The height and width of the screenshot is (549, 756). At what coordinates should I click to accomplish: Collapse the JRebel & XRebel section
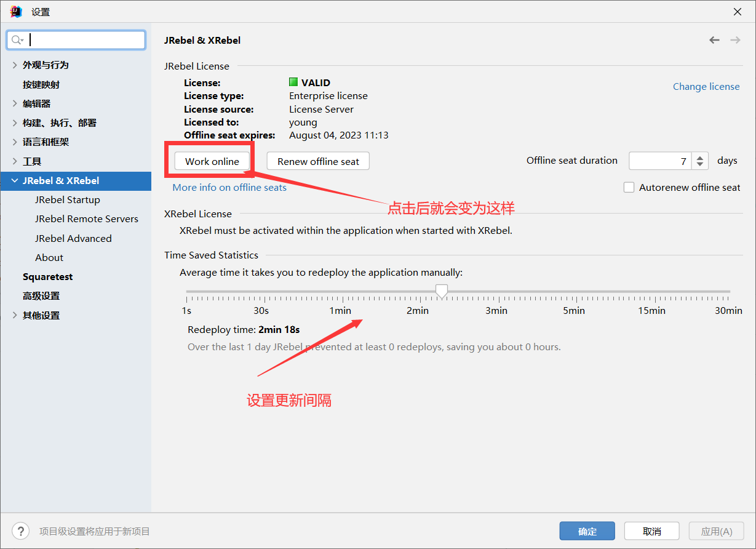click(15, 180)
